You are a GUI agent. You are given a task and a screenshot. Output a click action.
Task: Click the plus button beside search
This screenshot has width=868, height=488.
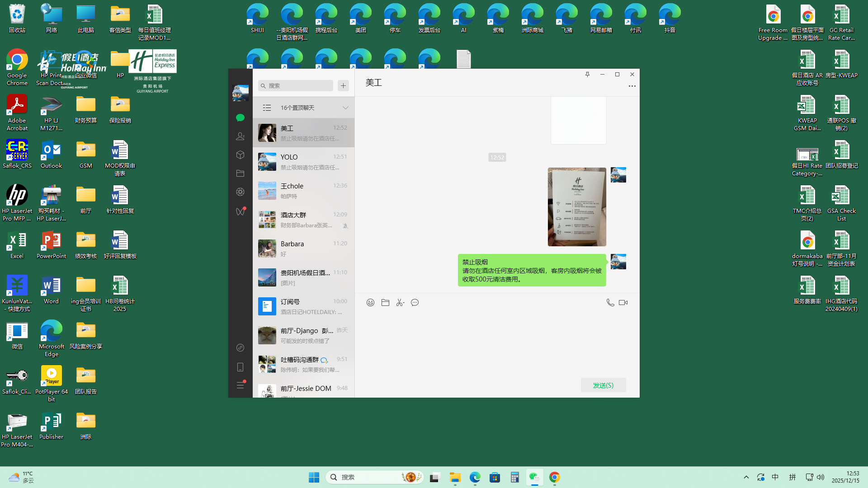click(343, 85)
